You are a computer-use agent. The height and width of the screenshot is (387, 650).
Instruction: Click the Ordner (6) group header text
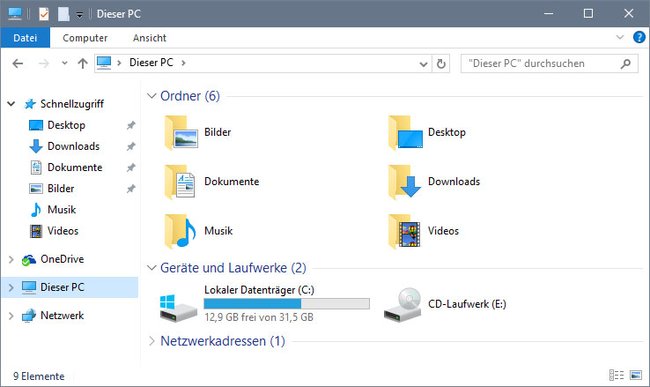pyautogui.click(x=190, y=96)
